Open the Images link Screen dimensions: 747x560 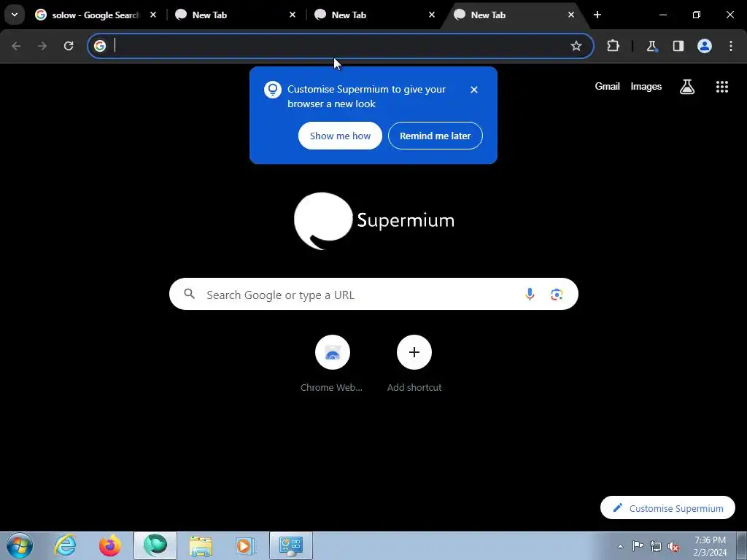click(646, 87)
